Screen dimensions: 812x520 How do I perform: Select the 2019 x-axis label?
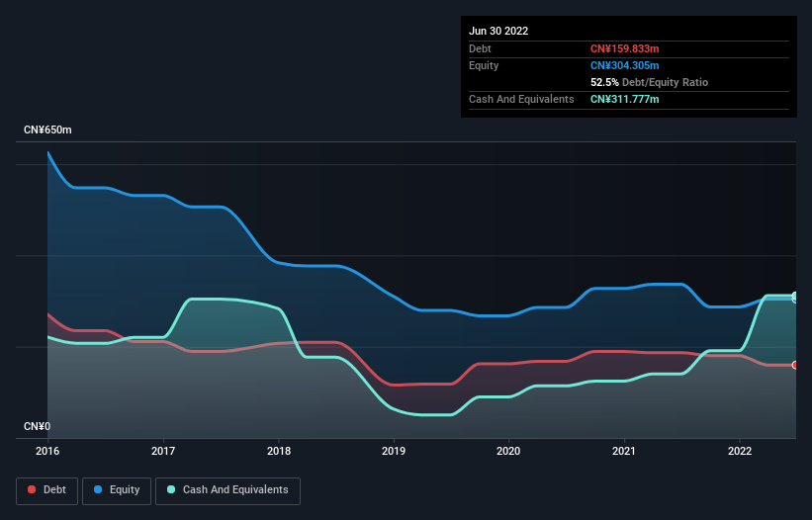394,451
